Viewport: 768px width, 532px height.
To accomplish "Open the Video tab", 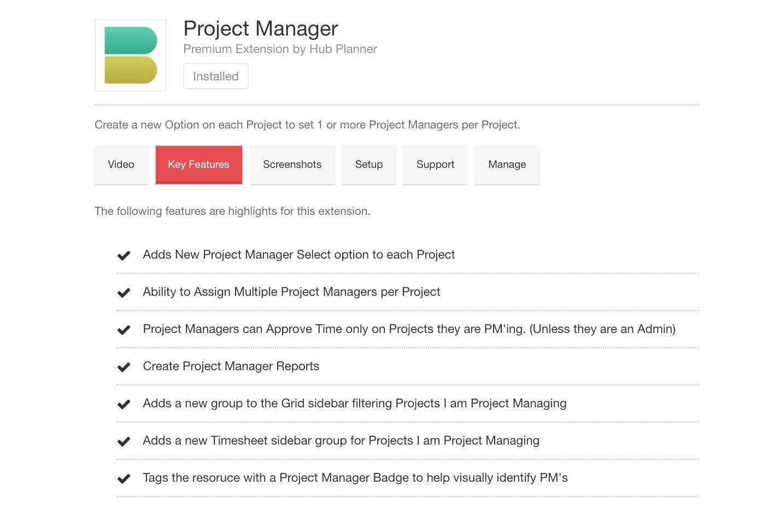I will click(121, 165).
